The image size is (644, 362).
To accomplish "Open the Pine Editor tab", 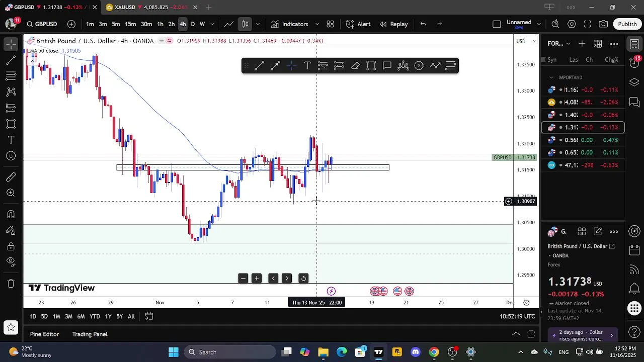I will pyautogui.click(x=44, y=334).
